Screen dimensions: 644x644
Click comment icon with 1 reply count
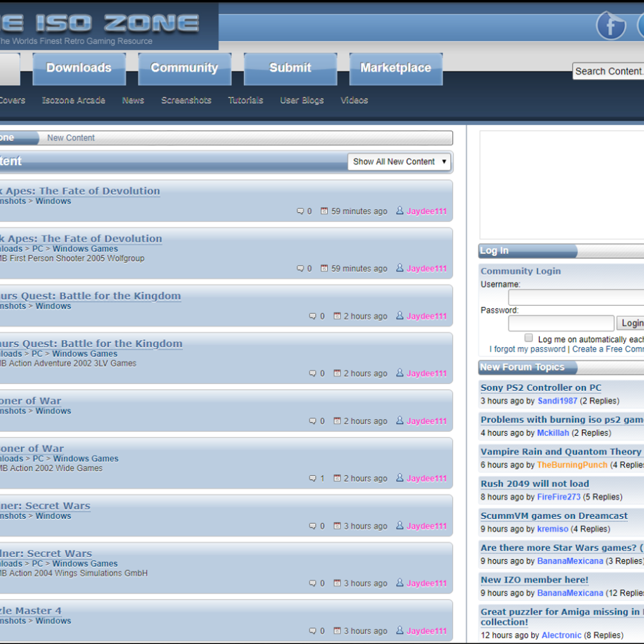point(313,478)
